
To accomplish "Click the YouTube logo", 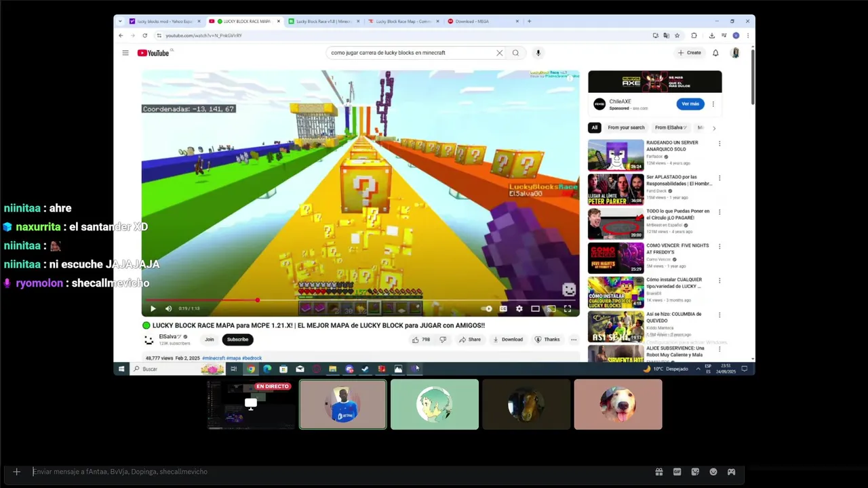I will (x=155, y=53).
